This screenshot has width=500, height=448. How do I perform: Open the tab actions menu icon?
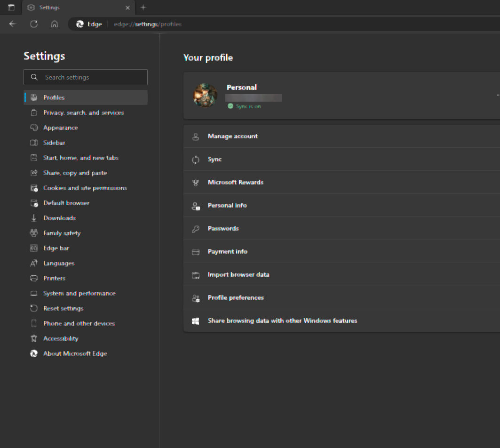(x=11, y=8)
